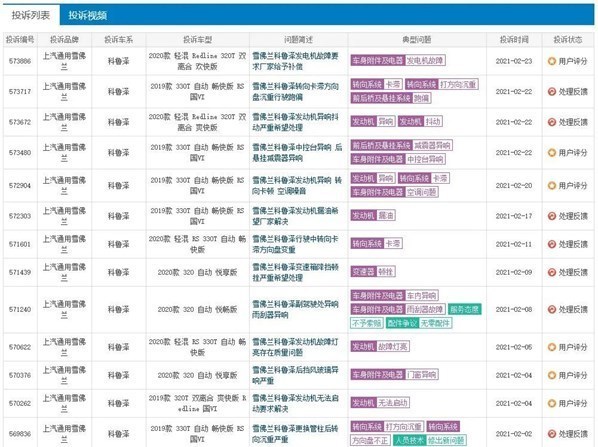Viewport: 598px width, 447px height.
Task: Click the orange rating icon for row 573480
Action: click(x=551, y=153)
